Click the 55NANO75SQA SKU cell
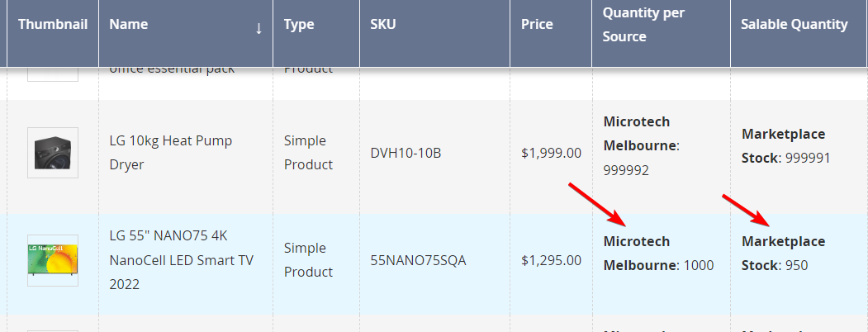 pos(418,261)
